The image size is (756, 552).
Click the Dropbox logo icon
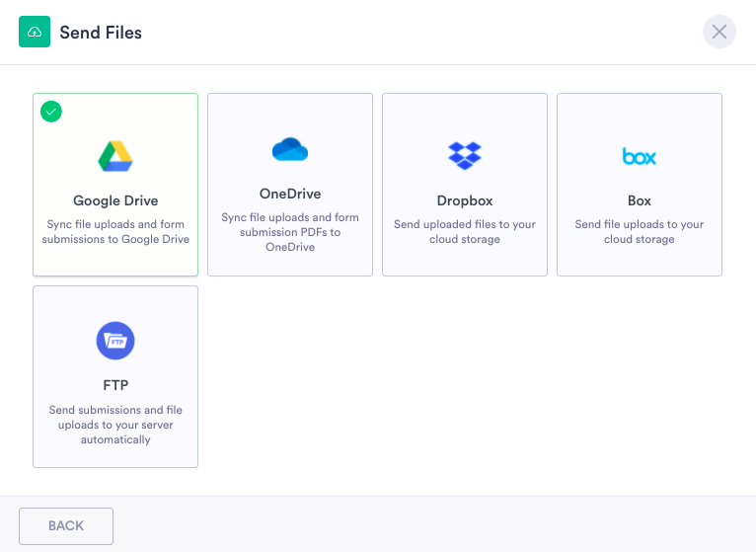465,156
